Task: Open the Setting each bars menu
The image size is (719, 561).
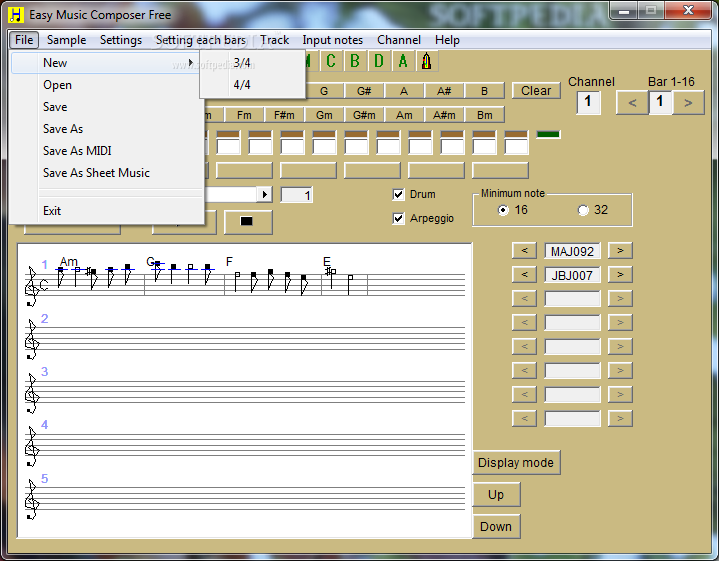Action: (x=201, y=40)
